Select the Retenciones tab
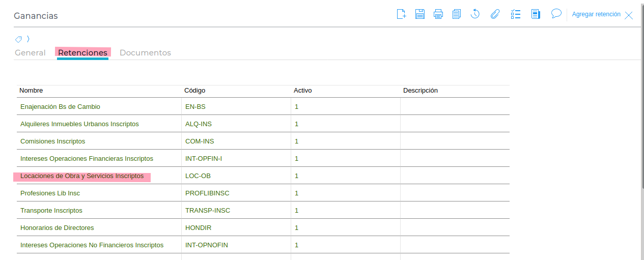This screenshot has height=260, width=644. pyautogui.click(x=82, y=53)
